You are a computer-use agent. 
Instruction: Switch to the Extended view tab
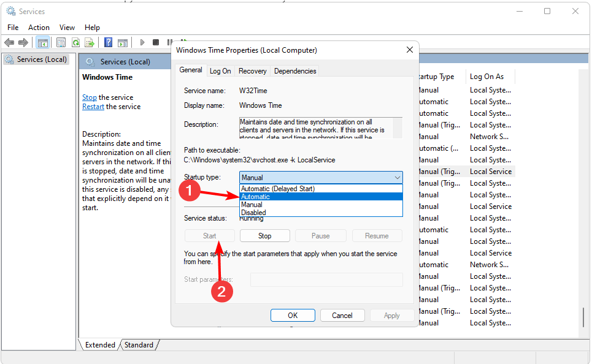pyautogui.click(x=100, y=345)
